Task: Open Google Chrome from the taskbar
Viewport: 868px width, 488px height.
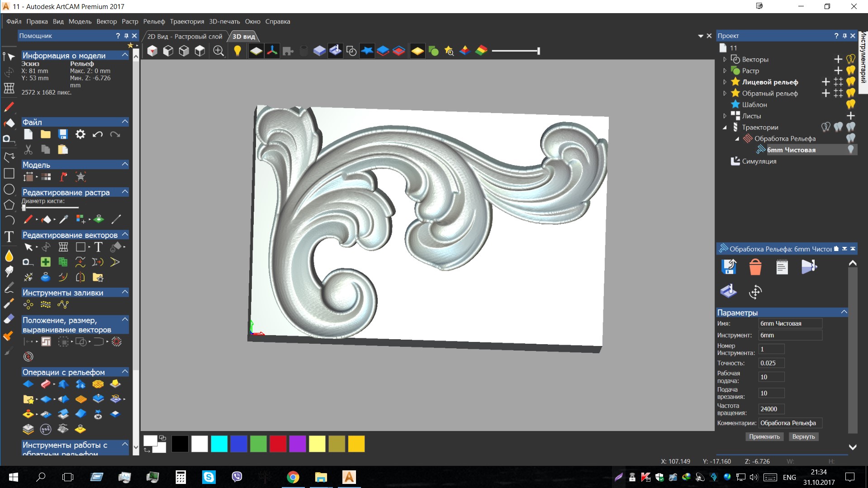Action: [x=293, y=477]
